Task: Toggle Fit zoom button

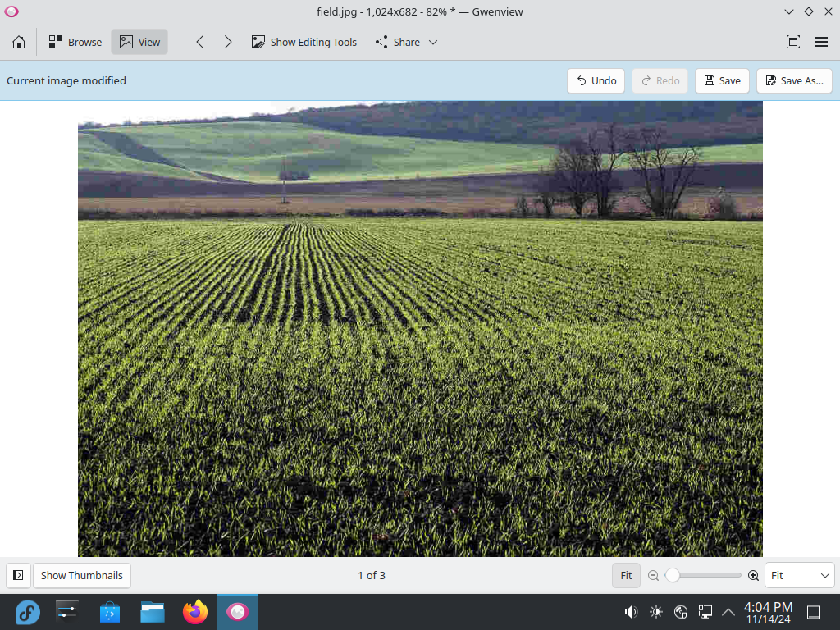Action: [x=626, y=575]
